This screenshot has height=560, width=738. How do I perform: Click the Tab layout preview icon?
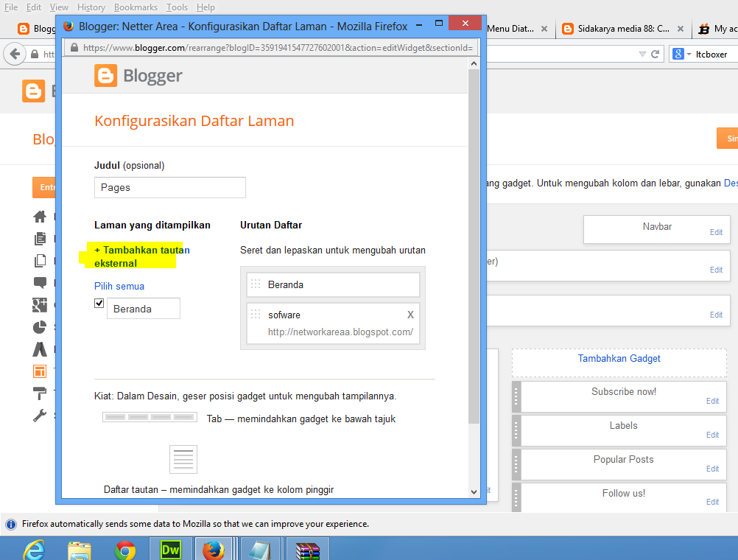(150, 417)
